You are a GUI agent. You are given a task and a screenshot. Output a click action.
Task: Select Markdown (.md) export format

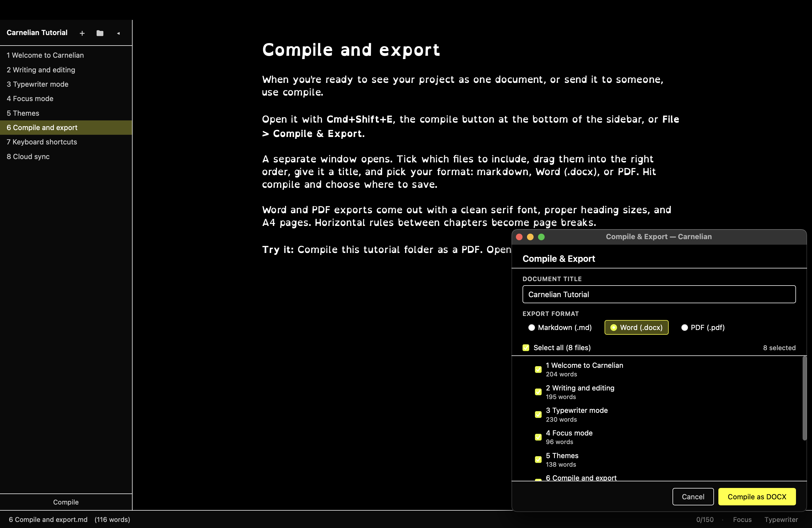click(532, 328)
